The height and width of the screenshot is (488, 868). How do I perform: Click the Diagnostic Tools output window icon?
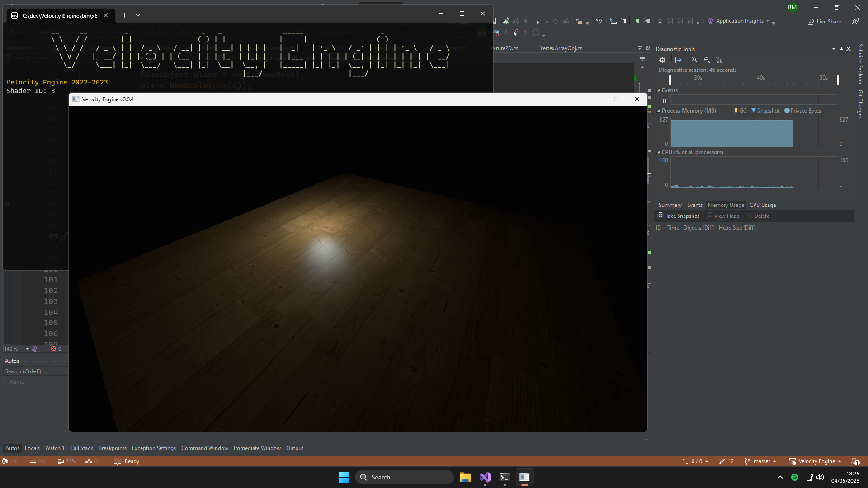coord(679,60)
